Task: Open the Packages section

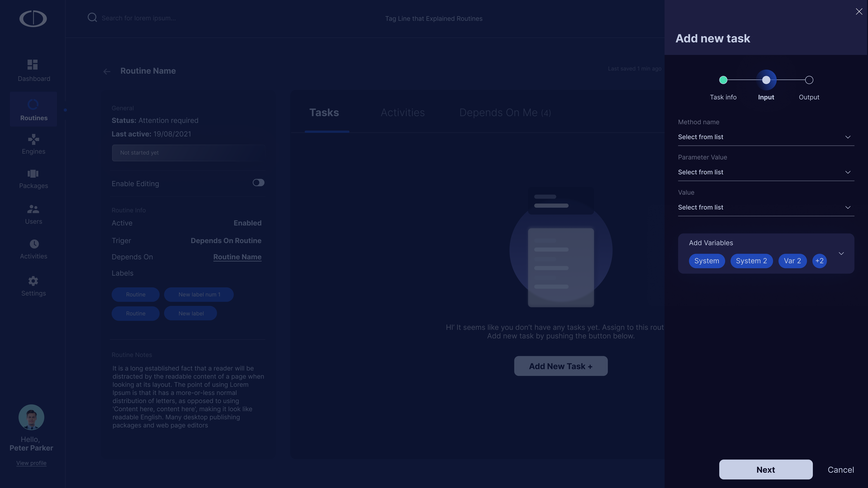Action: [x=34, y=179]
